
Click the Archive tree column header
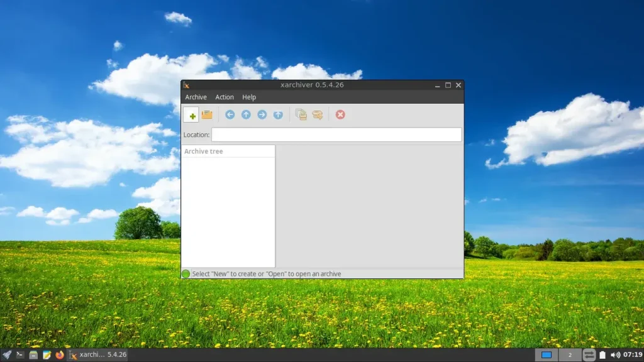pos(228,151)
